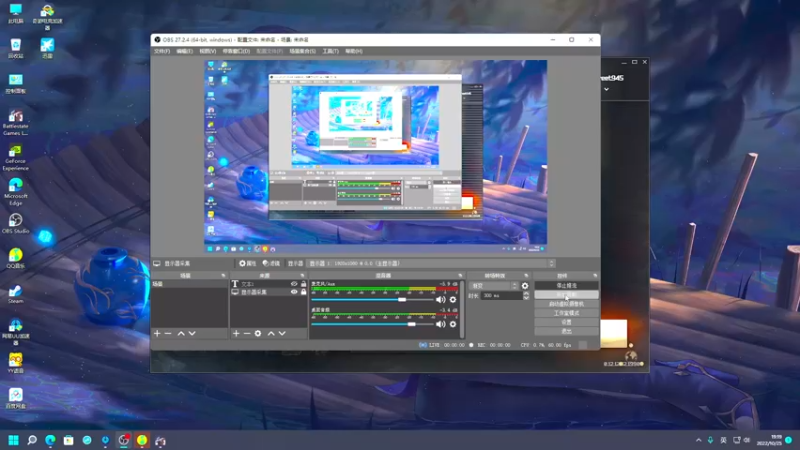Click transition duration input field
The width and height of the screenshot is (800, 450).
[x=502, y=295]
